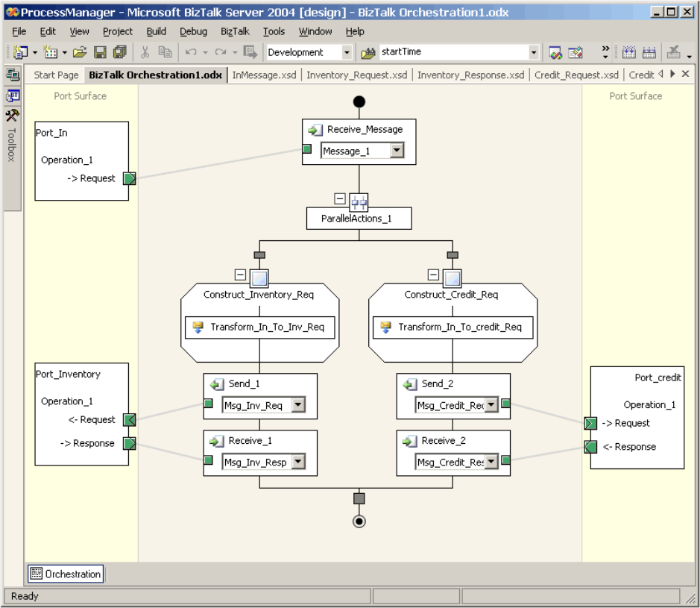This screenshot has width=700, height=608.
Task: Open the Development configuration dropdown
Action: 347,53
